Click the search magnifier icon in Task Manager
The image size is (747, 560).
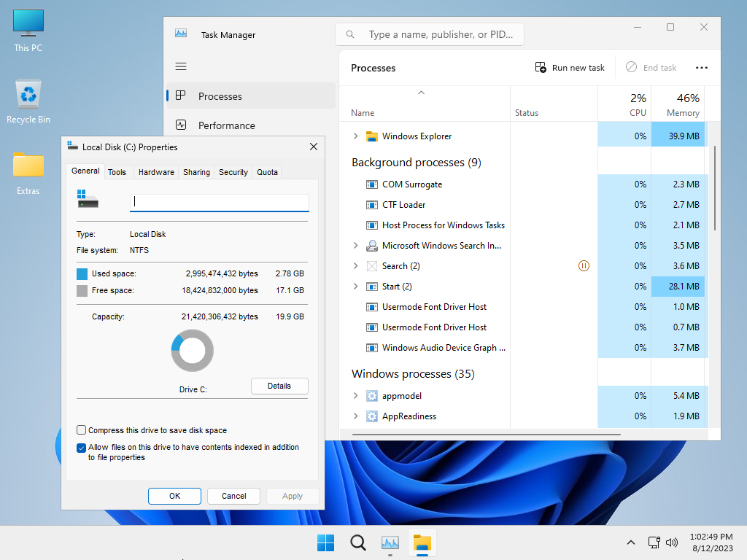click(350, 34)
